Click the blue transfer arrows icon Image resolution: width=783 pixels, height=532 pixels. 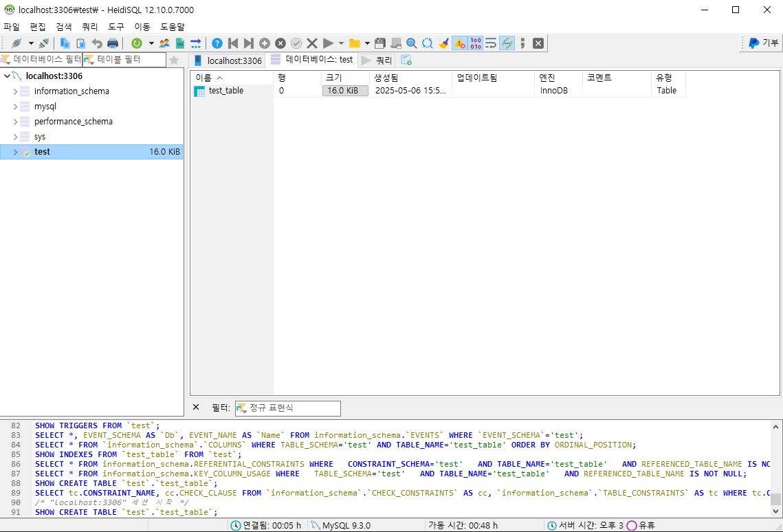click(196, 43)
